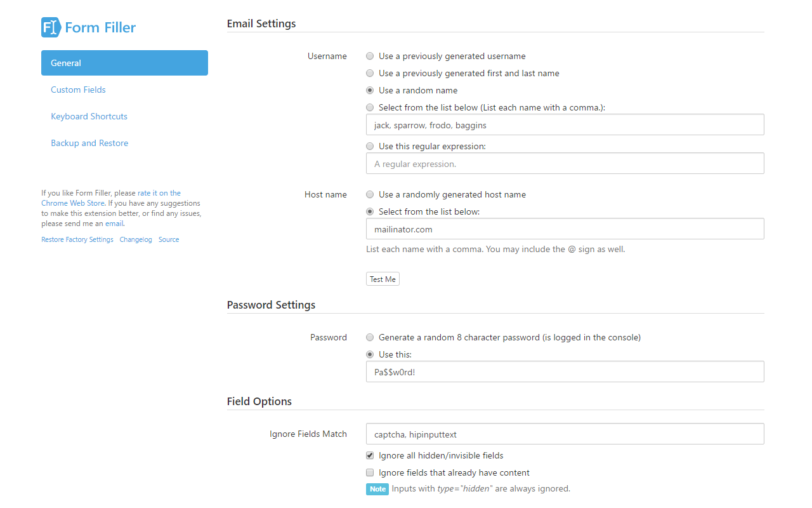
Task: Click the Ignore Fields Match text box
Action: coord(565,434)
